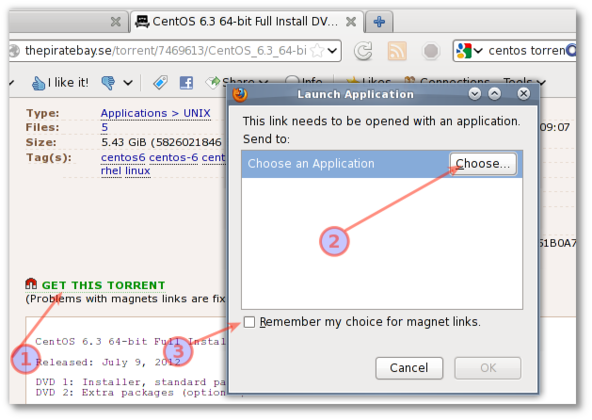This screenshot has width=592, height=420.
Task: Click the reload page icon
Action: tap(363, 51)
